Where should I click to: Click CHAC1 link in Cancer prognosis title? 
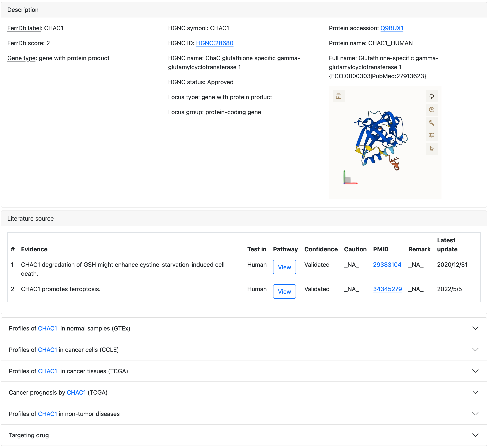(x=76, y=392)
